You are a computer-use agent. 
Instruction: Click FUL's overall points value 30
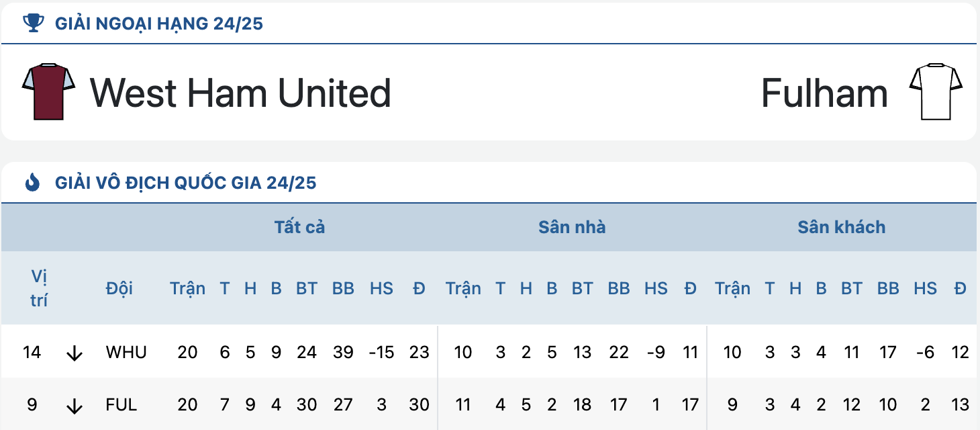click(420, 405)
